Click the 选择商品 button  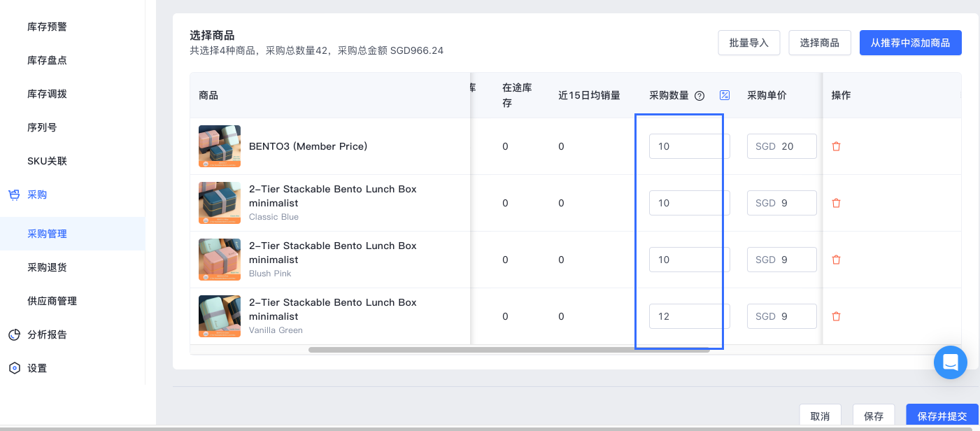point(820,43)
